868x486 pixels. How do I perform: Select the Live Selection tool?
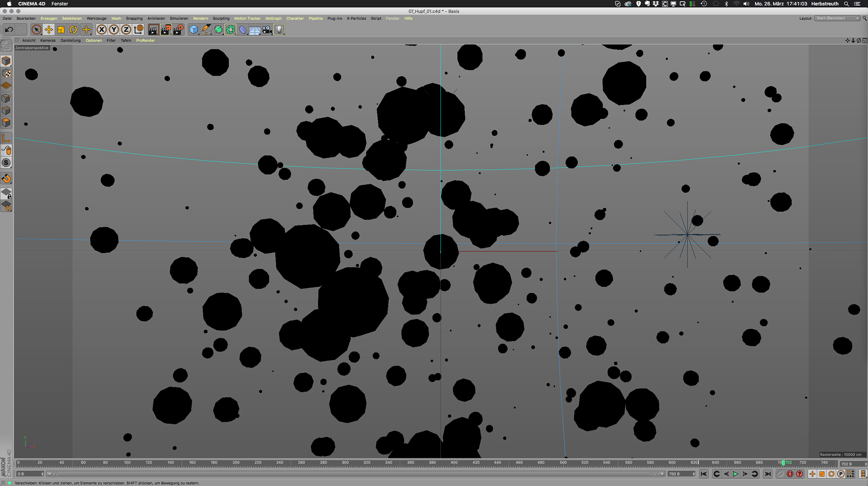37,30
